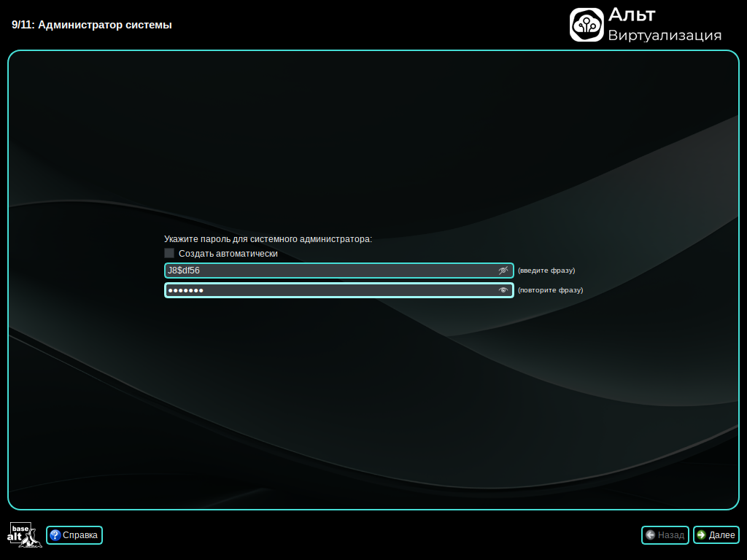Proceed with the Далее button
The width and height of the screenshot is (747, 560).
(x=716, y=535)
